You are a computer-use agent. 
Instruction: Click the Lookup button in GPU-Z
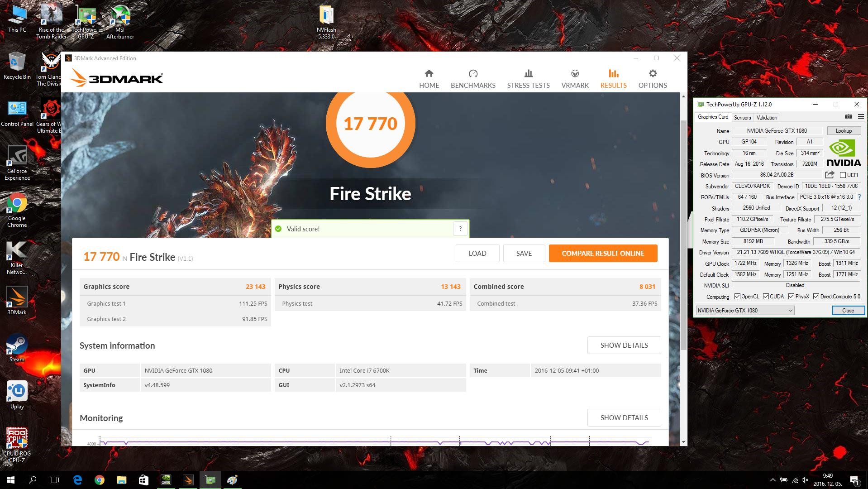pyautogui.click(x=843, y=131)
